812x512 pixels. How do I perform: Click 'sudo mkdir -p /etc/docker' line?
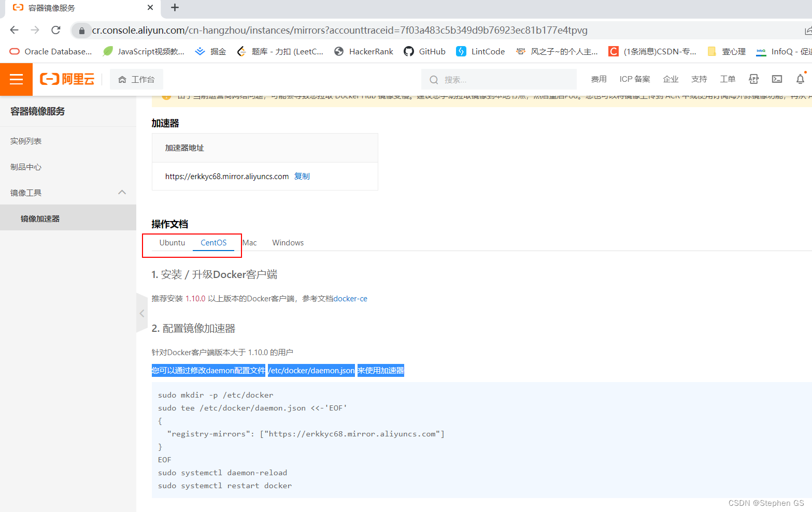click(x=216, y=395)
